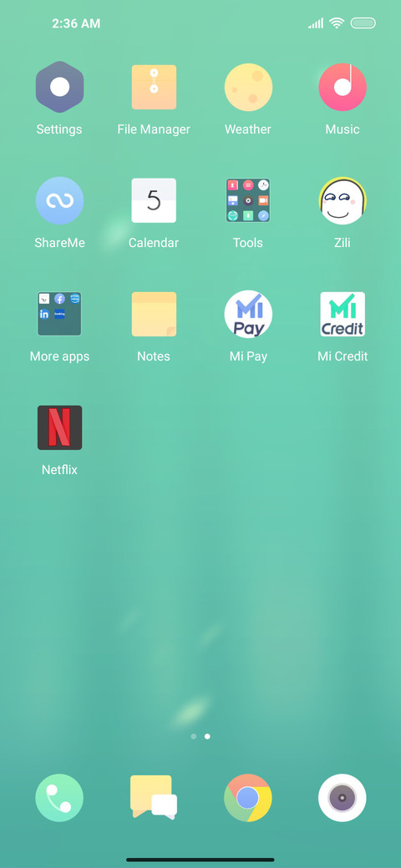The image size is (401, 868).
Task: Open the Calendar app
Action: (154, 200)
